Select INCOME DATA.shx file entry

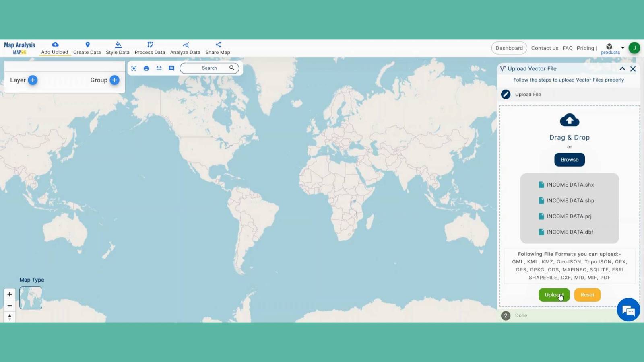(x=566, y=185)
